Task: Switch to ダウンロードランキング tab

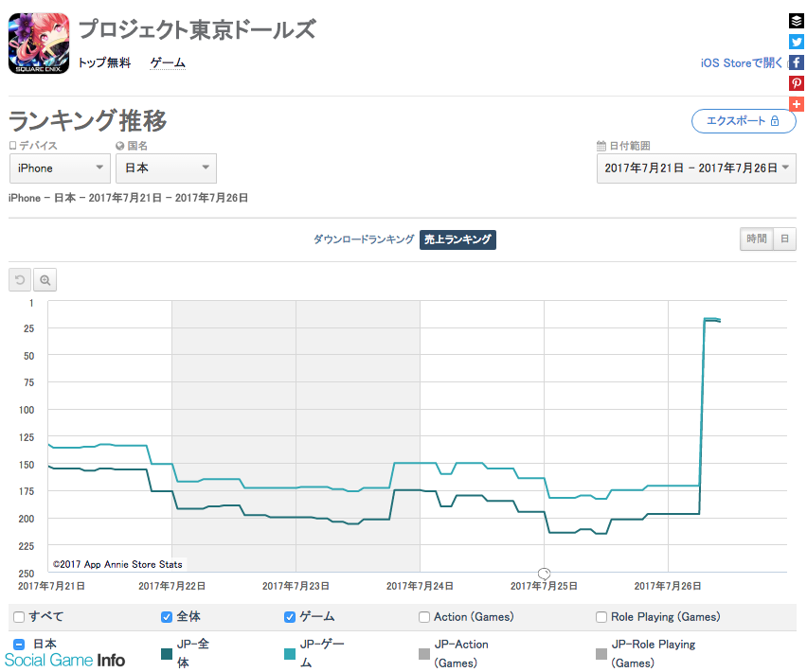Action: click(x=364, y=239)
